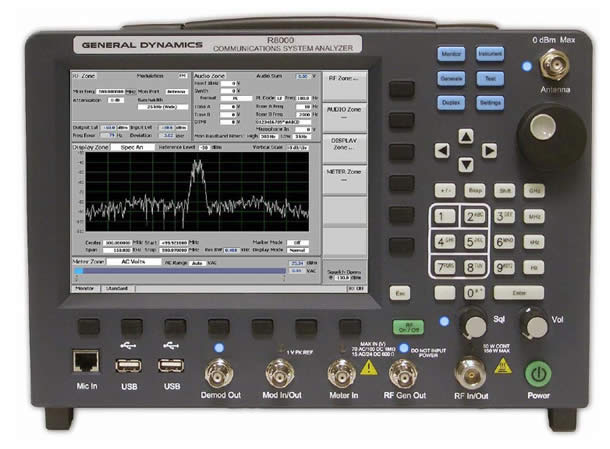Hit the 3 DEF keypad key

[x=504, y=216]
